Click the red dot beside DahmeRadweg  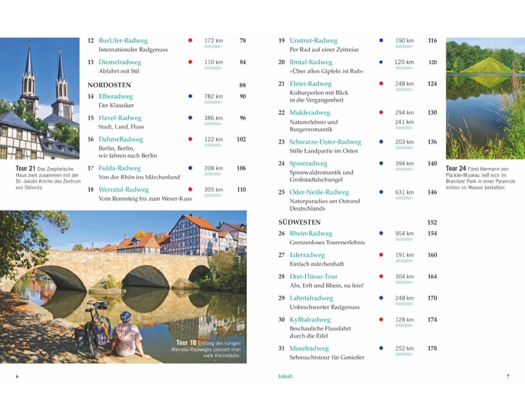(190, 139)
